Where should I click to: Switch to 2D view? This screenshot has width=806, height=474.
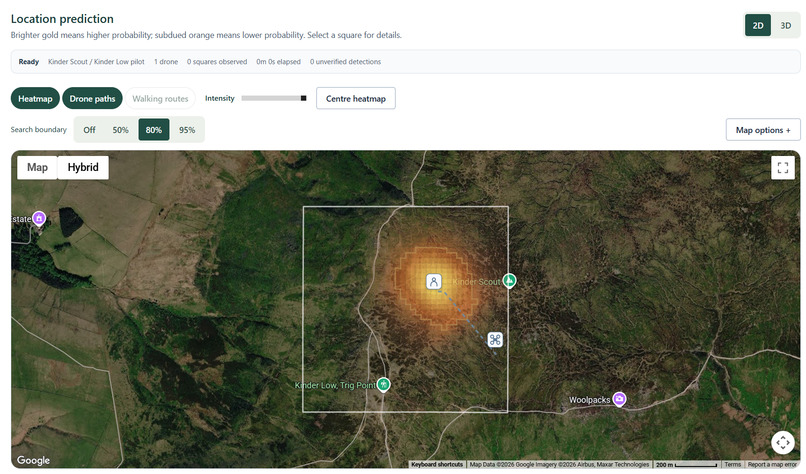click(758, 25)
